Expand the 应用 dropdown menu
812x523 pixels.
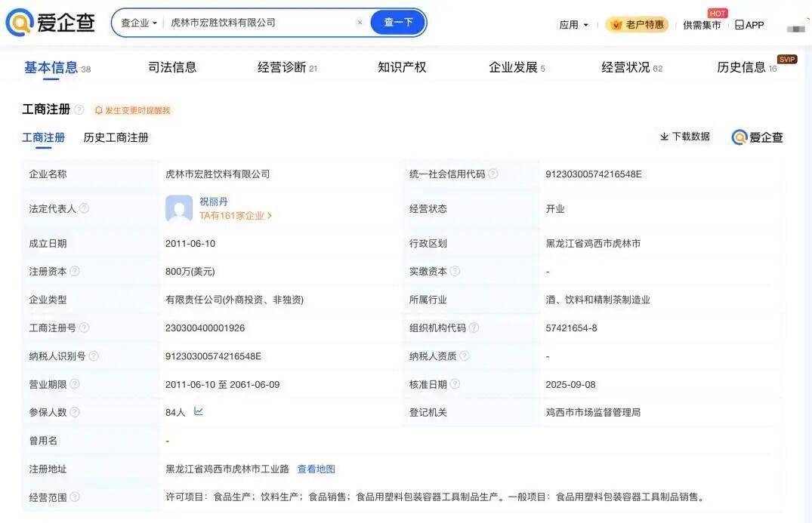click(573, 25)
